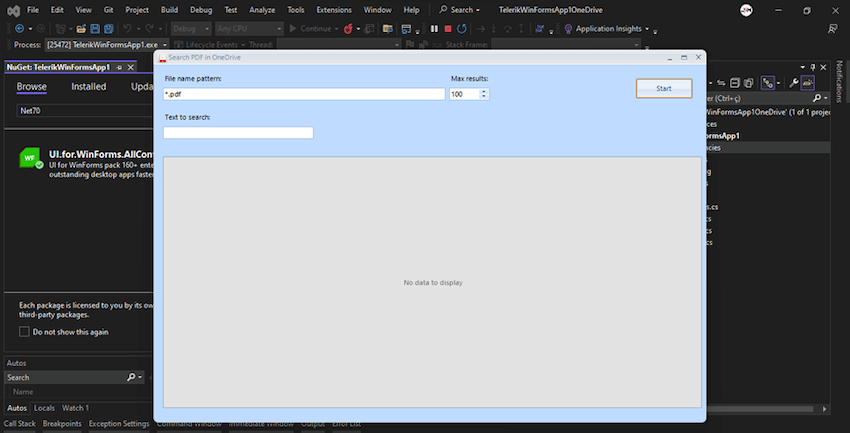Viewport: 850px width, 433px height.
Task: Click the Open File folder icon
Action: tap(81, 29)
